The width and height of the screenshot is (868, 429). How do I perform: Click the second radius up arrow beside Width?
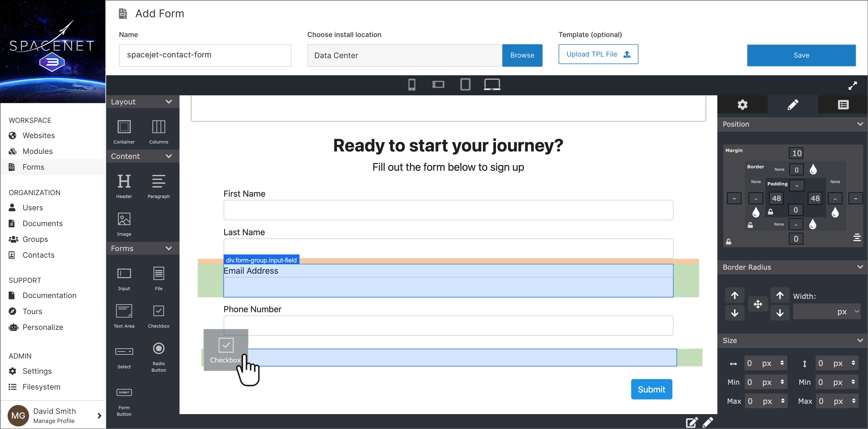[x=780, y=295]
